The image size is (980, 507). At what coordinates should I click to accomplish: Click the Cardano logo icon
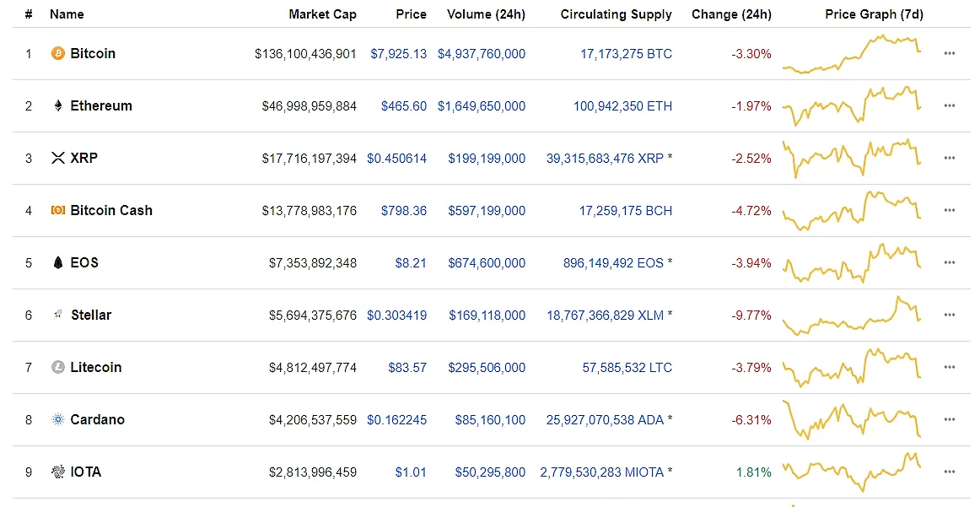[x=57, y=419]
